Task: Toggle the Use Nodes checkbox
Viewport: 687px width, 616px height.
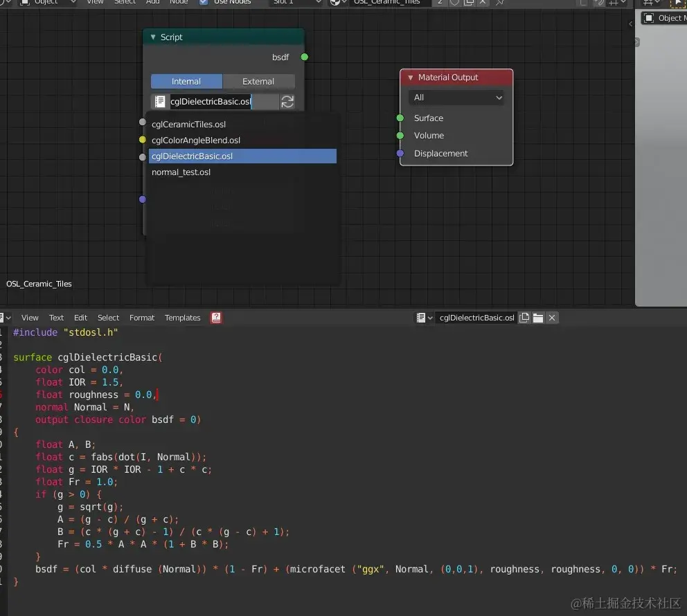Action: click(x=204, y=2)
